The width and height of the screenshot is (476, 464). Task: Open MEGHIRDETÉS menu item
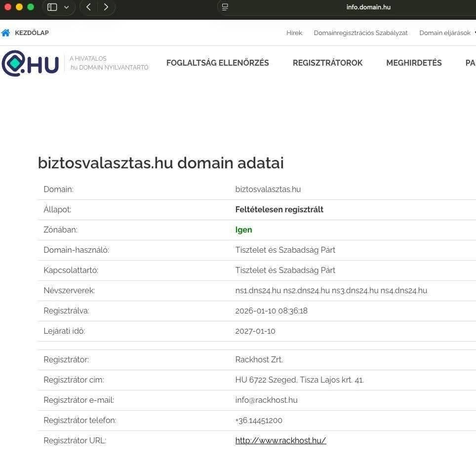414,63
